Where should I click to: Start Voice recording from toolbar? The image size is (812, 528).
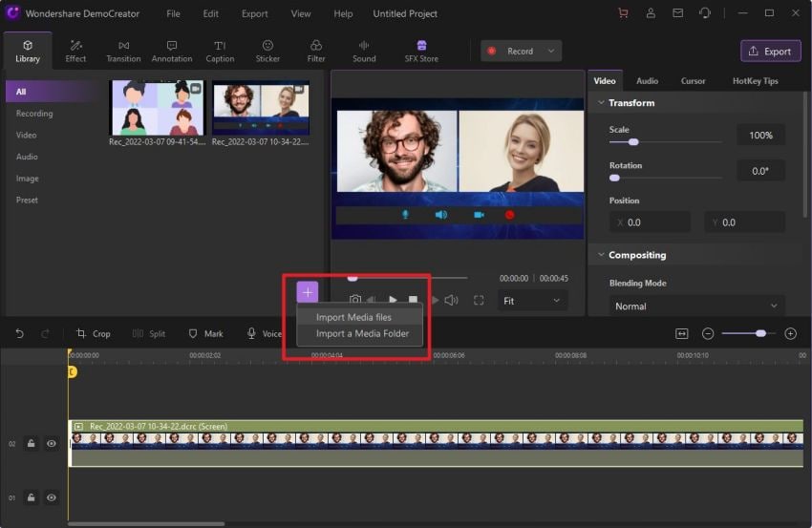[264, 334]
